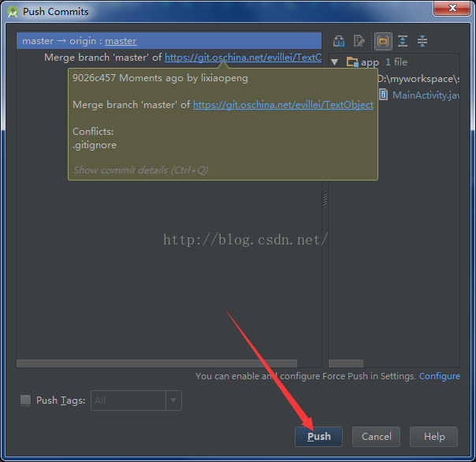Click the splitter handle between panels
The image size is (476, 462).
[x=325, y=199]
